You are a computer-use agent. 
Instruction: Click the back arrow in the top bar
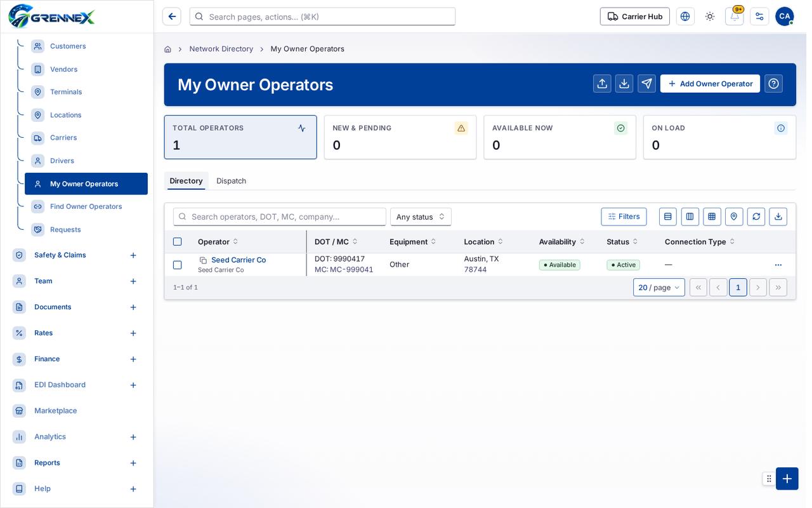[172, 17]
